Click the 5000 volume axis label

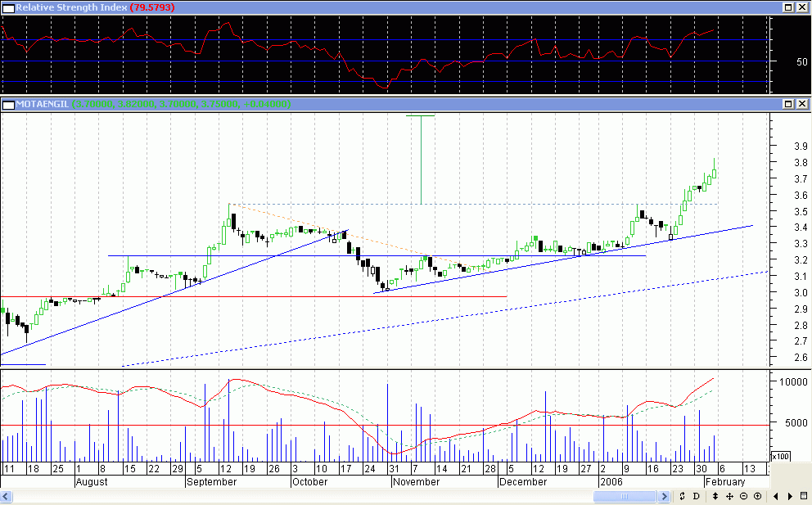pyautogui.click(x=796, y=422)
